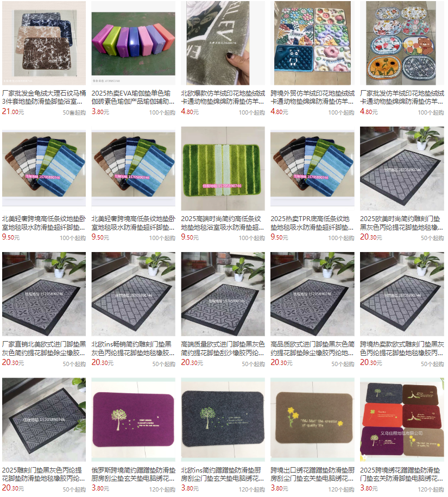Open the oval floral mats collage image
Screen dimensions: 448x497
pos(402,43)
